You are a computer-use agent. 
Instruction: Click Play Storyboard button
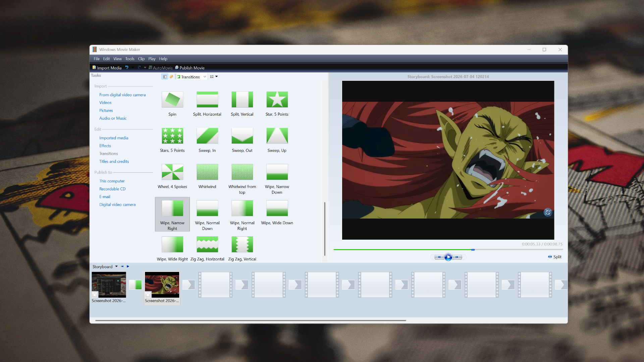[128, 266]
